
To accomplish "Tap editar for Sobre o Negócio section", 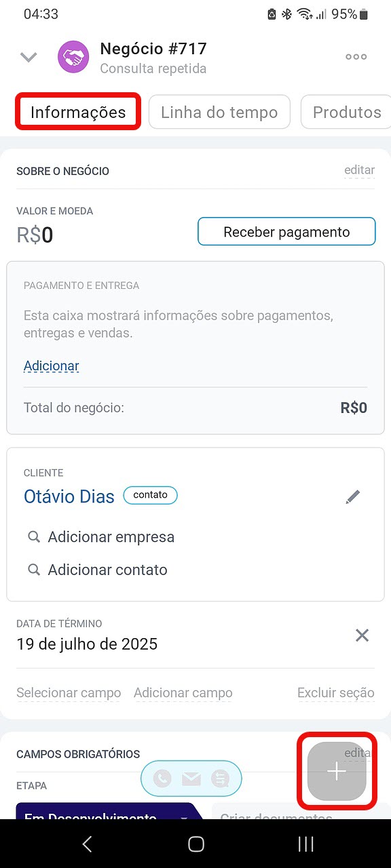I will [359, 170].
